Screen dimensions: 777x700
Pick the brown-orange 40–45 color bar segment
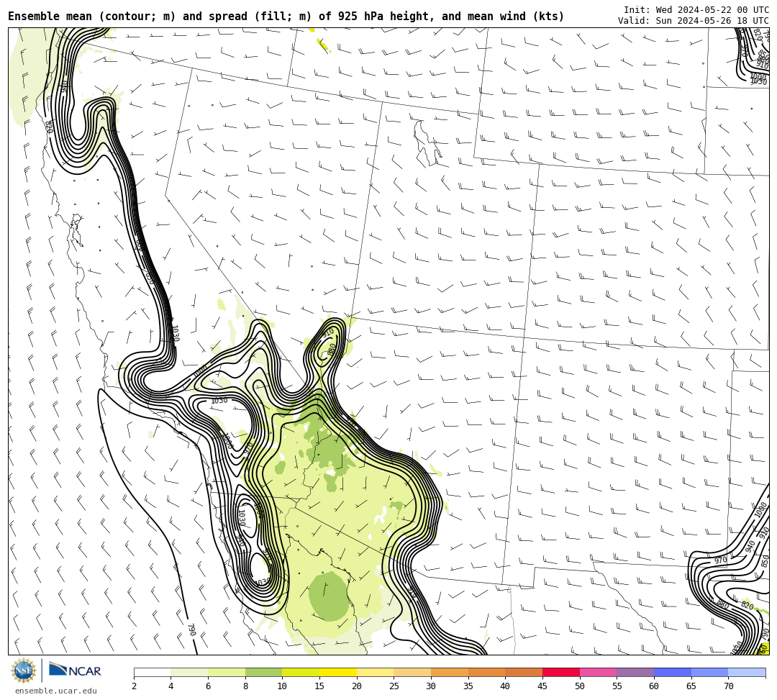tap(524, 673)
